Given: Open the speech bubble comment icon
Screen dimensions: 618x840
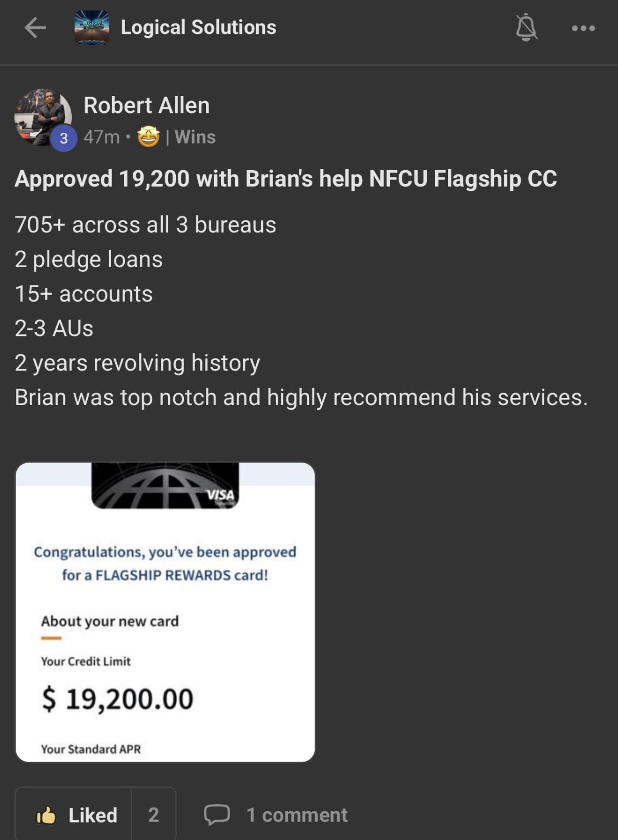Looking at the screenshot, I should point(217,814).
